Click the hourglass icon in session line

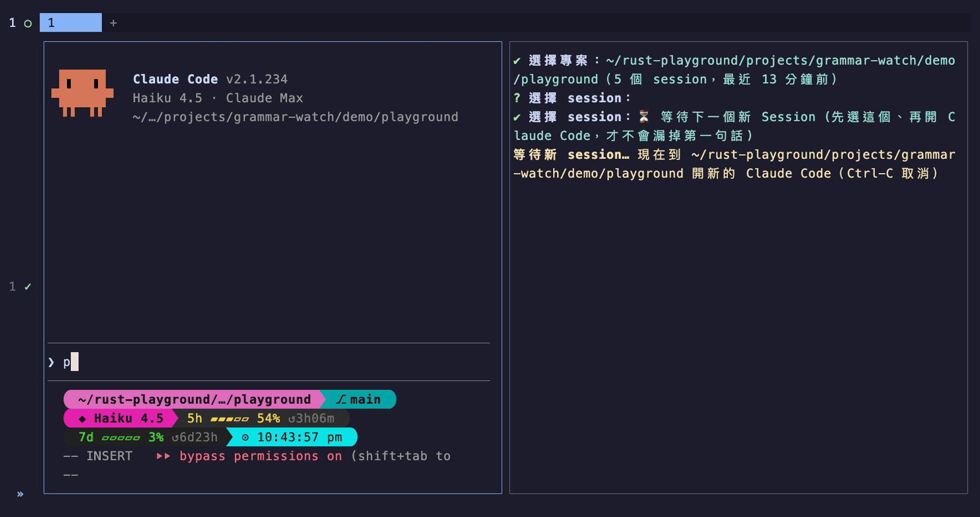[644, 117]
